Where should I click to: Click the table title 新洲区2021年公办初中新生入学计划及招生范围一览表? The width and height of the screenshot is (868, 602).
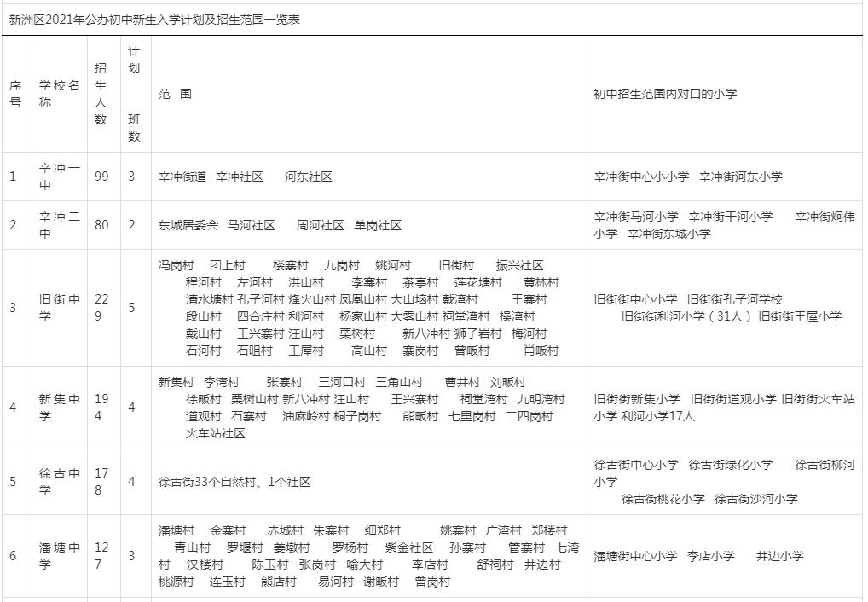coord(155,20)
